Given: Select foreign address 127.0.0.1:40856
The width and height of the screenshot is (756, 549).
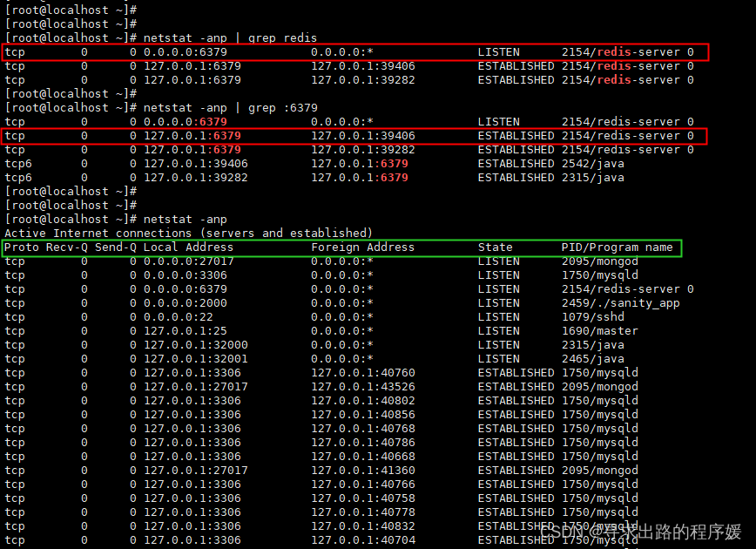Looking at the screenshot, I should pos(363,416).
